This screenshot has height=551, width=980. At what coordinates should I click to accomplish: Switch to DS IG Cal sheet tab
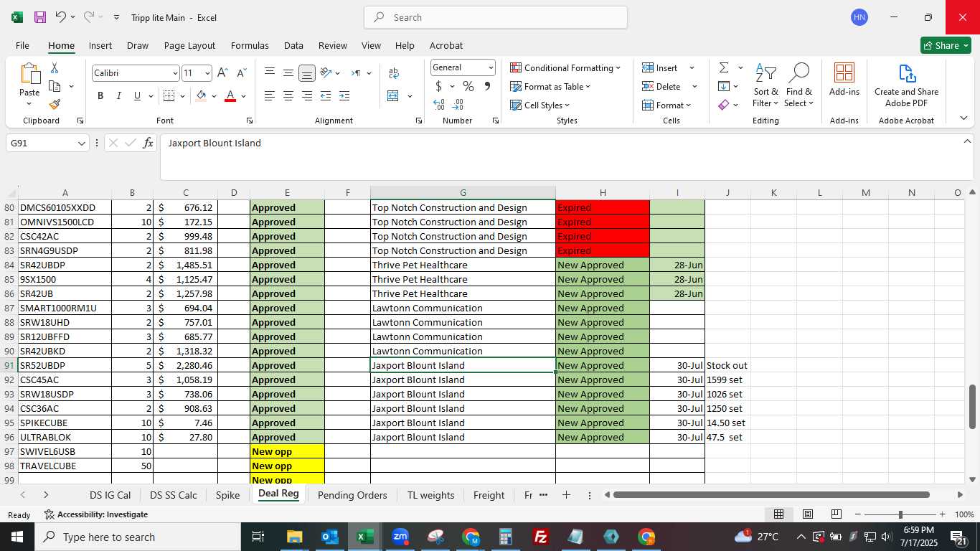pos(110,495)
